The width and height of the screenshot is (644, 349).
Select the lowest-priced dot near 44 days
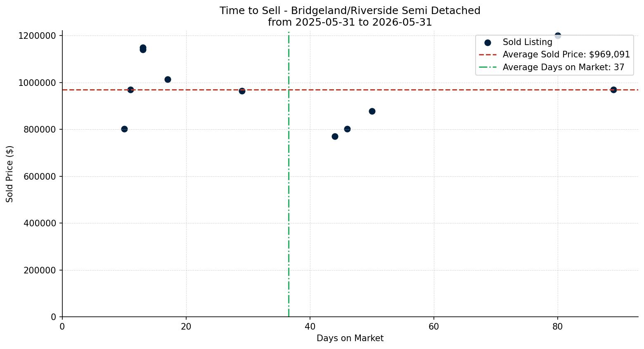[x=335, y=136]
